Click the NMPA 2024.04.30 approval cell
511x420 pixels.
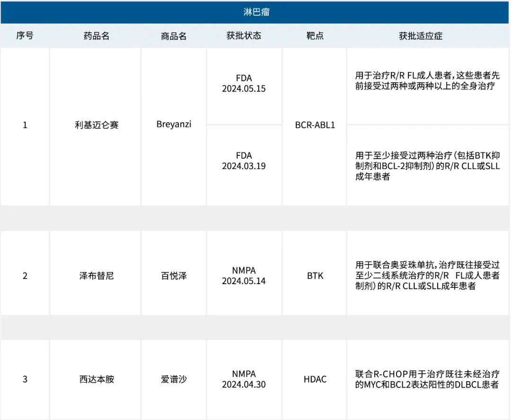(x=244, y=379)
